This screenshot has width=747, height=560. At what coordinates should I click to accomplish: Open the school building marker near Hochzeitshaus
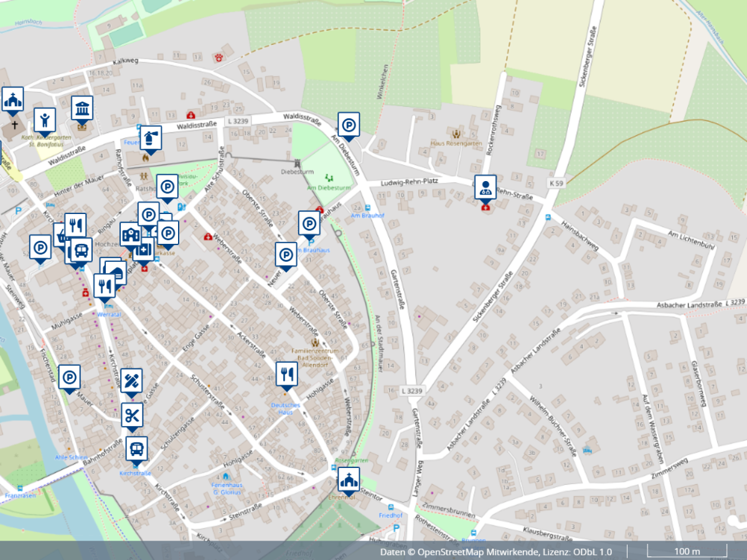tap(130, 235)
